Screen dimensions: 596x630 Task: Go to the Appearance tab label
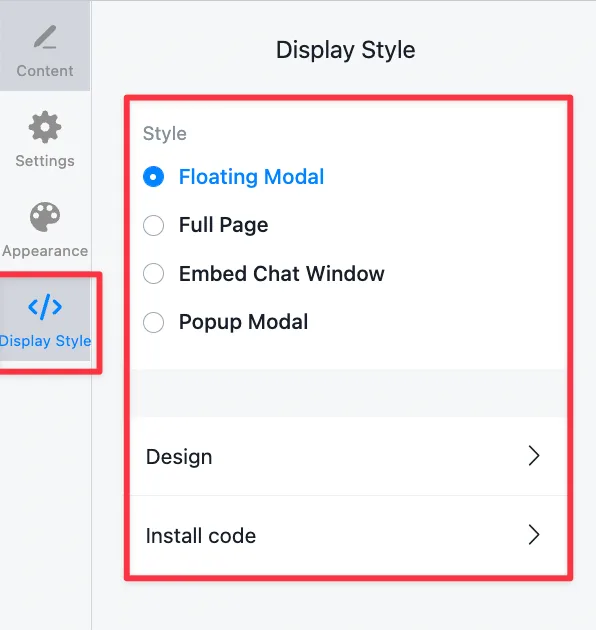(45, 251)
